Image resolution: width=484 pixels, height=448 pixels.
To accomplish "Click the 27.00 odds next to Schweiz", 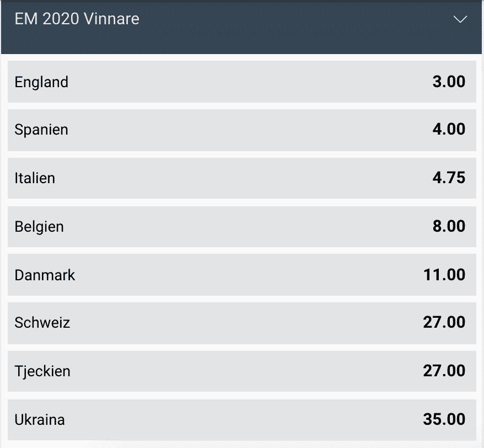I will pos(444,322).
